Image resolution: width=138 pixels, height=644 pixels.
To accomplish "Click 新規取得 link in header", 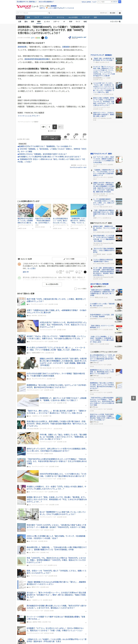I will pos(54,6).
